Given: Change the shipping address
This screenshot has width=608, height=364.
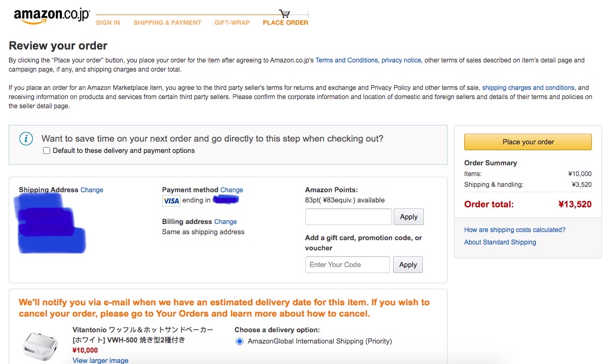Looking at the screenshot, I should point(92,190).
